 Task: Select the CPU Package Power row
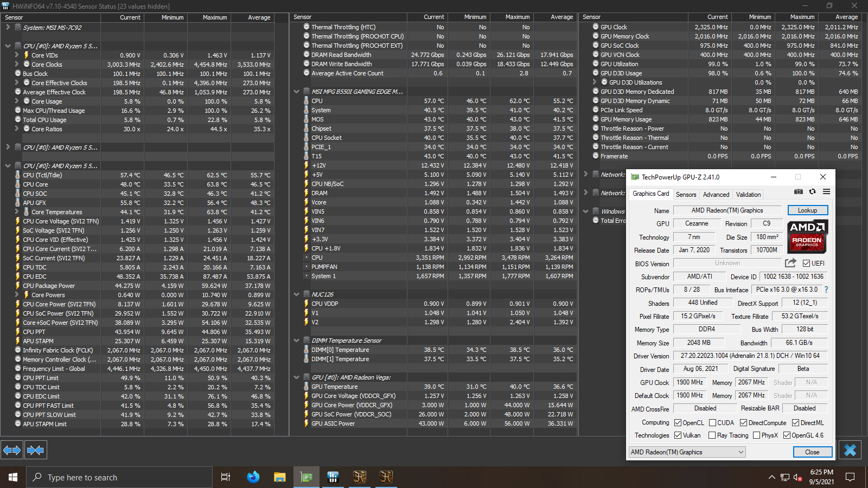pos(144,286)
